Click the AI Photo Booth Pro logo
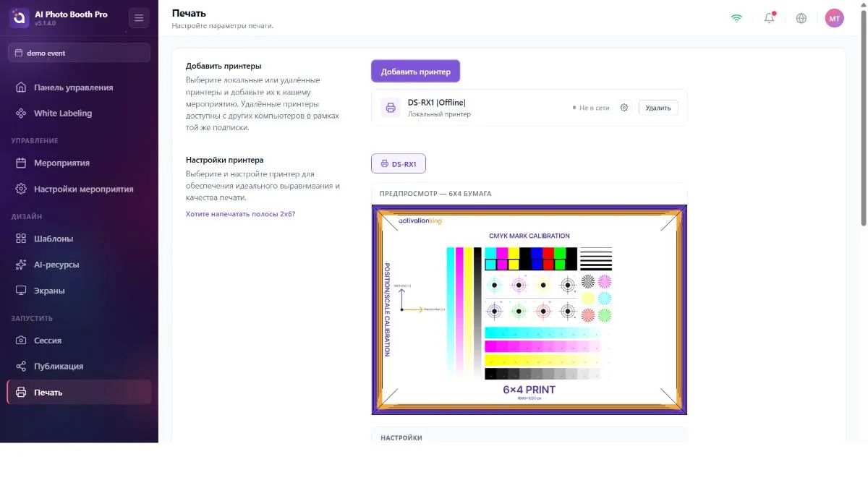The image size is (868, 488). pyautogui.click(x=19, y=18)
